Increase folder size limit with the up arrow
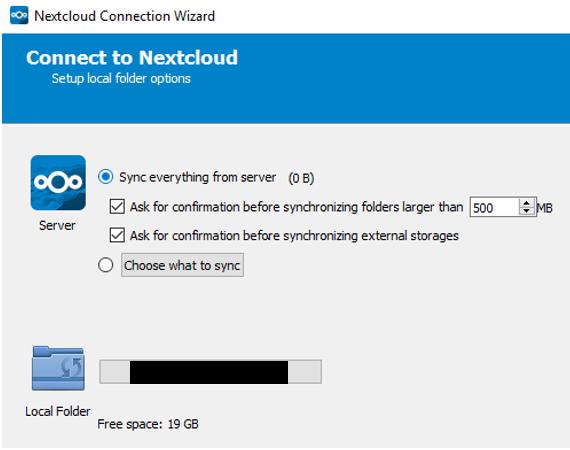 coord(526,203)
